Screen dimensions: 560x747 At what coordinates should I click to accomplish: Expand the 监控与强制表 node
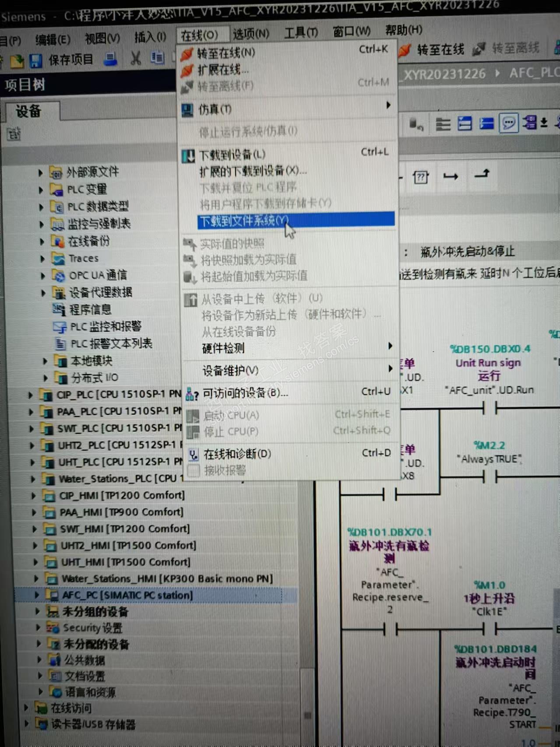tap(42, 224)
